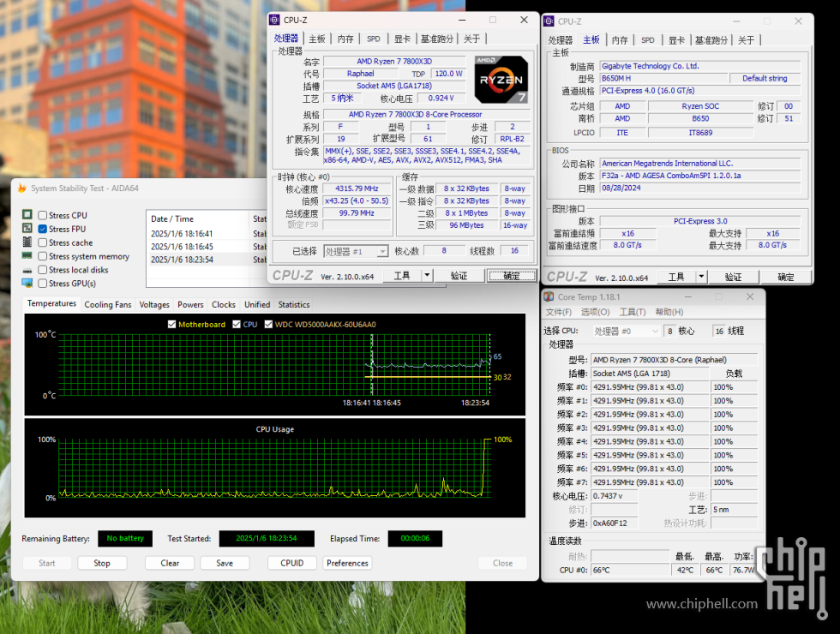Click 验证 in the CPU-Z processor window

459,275
